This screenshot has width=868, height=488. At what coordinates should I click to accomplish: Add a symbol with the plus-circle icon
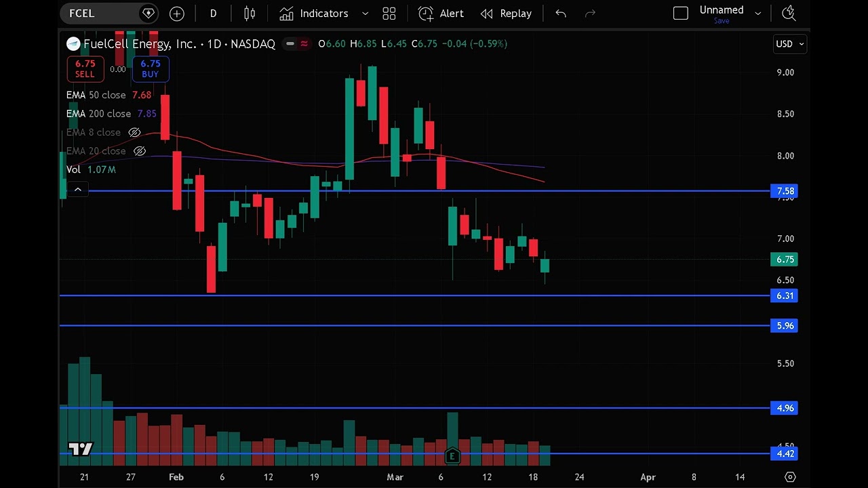click(177, 14)
